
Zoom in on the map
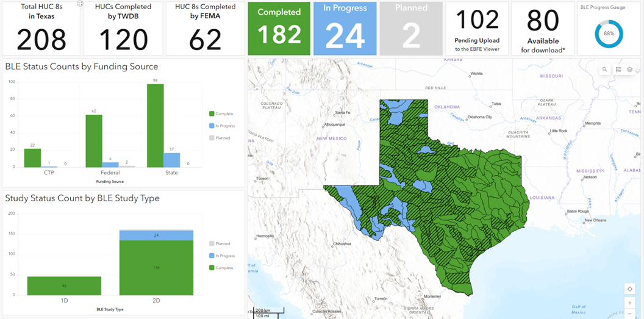click(x=630, y=303)
